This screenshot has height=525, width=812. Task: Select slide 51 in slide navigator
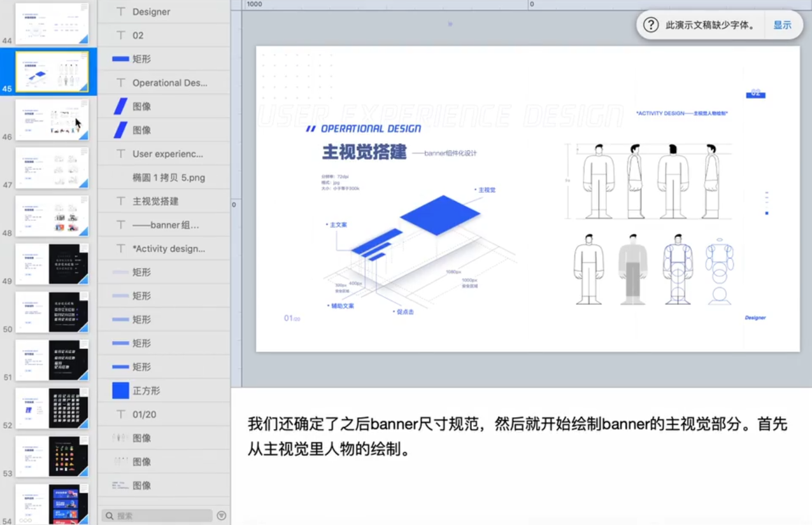[52, 360]
